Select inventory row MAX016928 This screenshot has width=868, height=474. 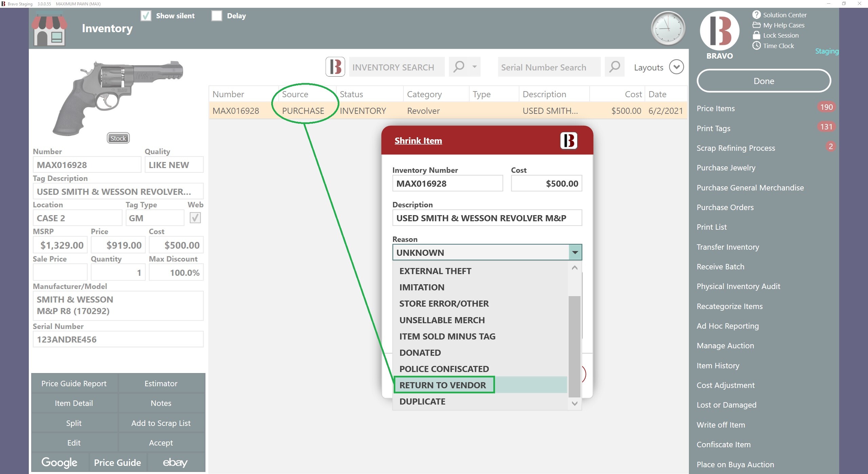(x=448, y=111)
